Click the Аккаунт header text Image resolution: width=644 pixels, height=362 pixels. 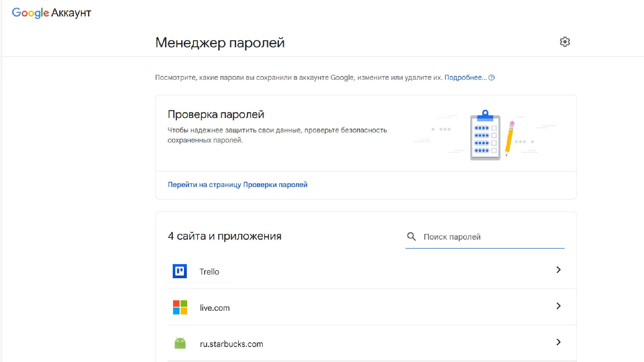click(71, 13)
